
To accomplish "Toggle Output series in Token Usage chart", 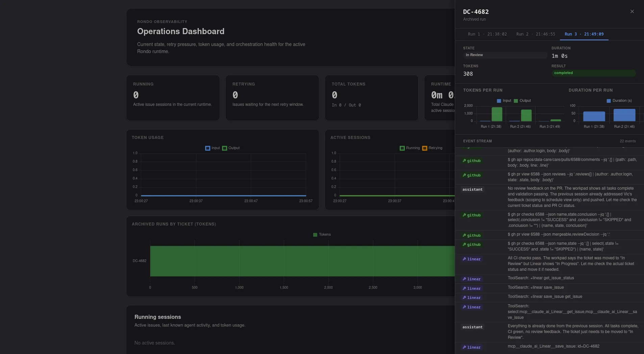I will point(231,148).
